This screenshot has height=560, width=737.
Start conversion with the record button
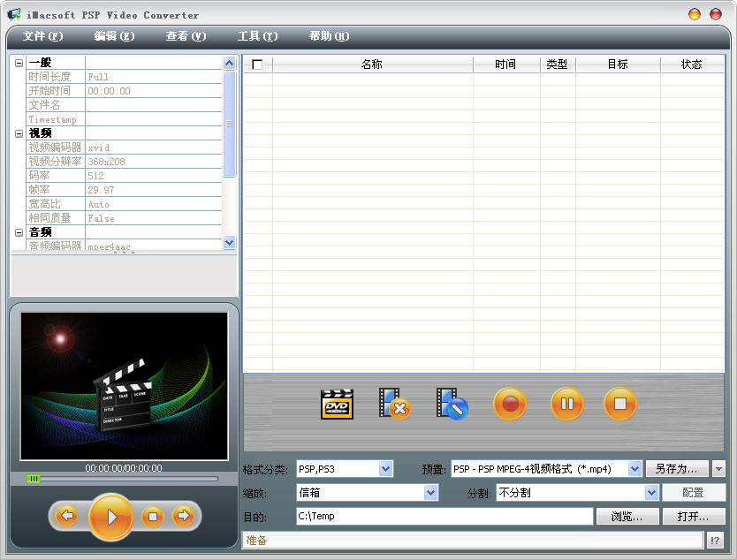pos(510,404)
